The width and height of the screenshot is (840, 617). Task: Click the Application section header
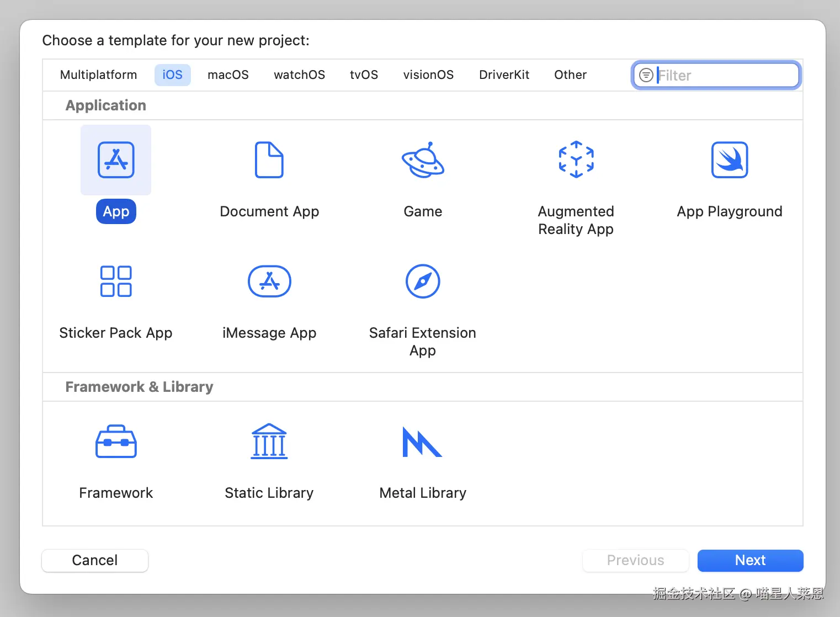[106, 105]
